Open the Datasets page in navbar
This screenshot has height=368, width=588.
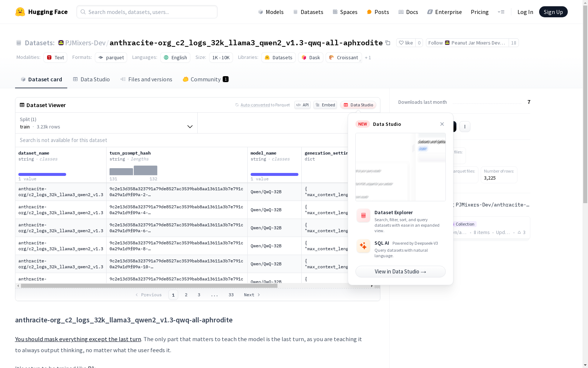tap(308, 12)
